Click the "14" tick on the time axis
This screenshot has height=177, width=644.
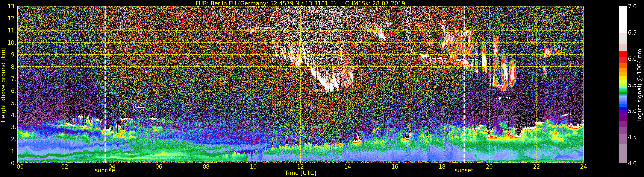[347, 167]
